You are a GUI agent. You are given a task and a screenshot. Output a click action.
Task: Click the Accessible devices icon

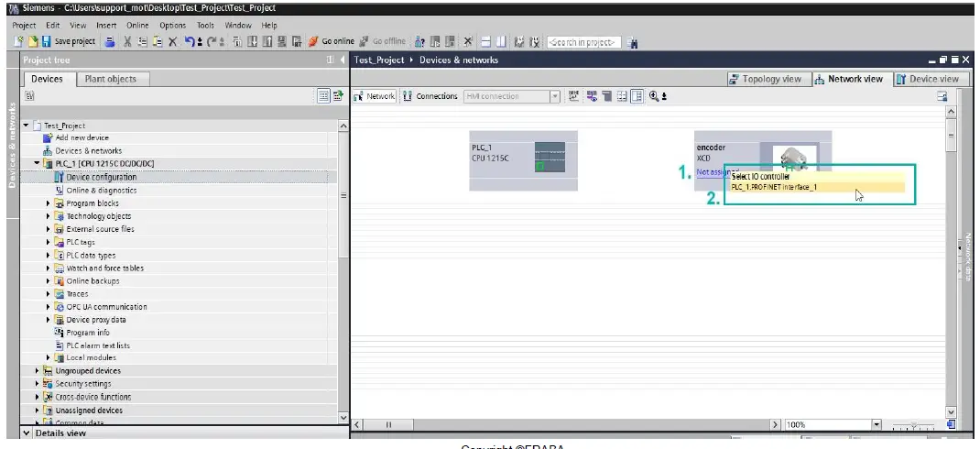(420, 41)
